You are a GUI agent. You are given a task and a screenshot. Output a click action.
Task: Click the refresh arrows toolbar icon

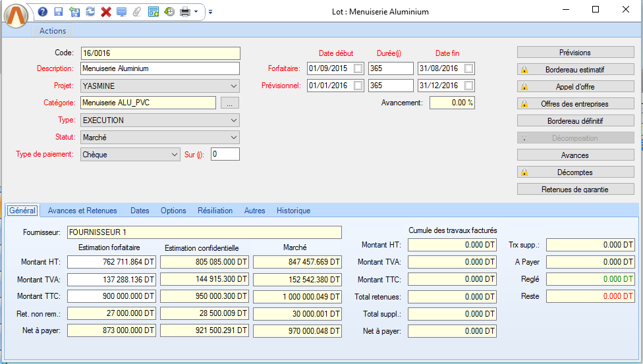(90, 12)
